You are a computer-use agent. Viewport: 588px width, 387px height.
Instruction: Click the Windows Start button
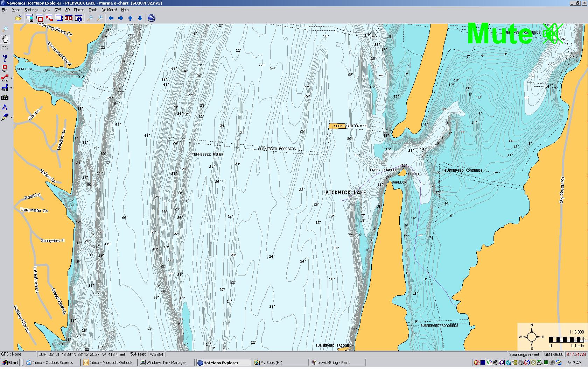(x=10, y=363)
